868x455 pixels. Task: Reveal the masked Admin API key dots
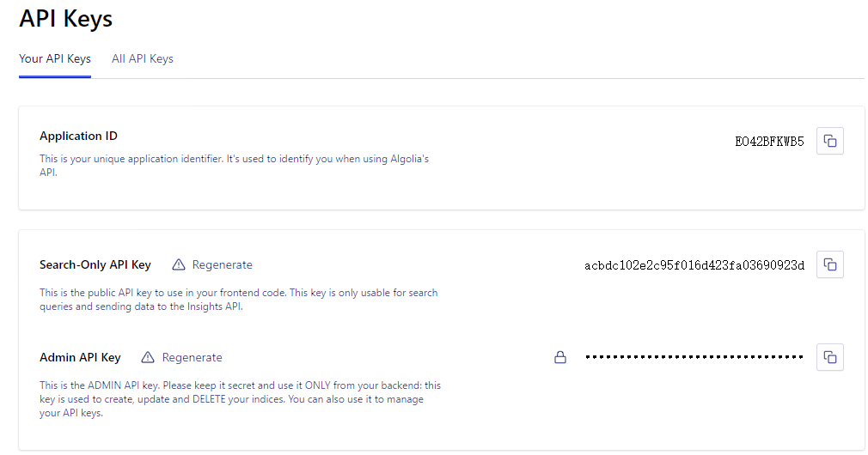coord(694,357)
